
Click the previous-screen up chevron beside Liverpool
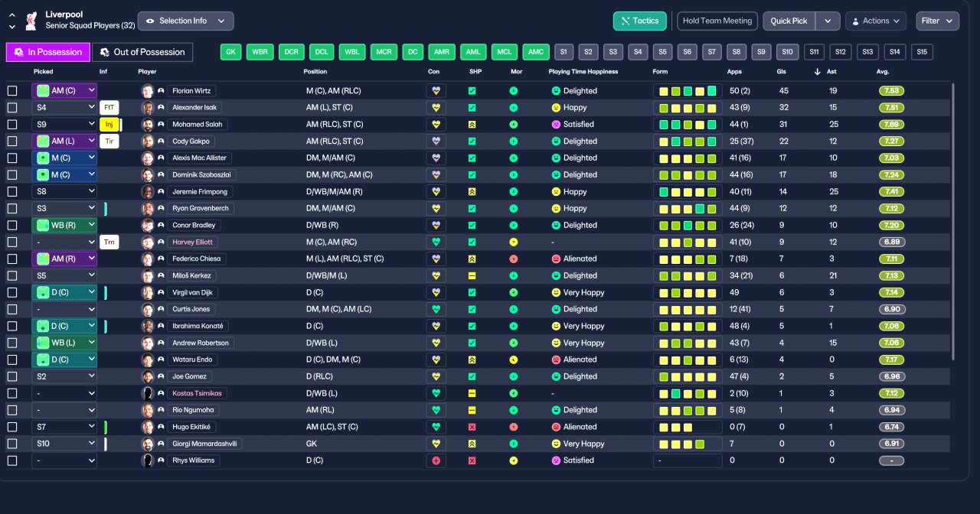(12, 15)
